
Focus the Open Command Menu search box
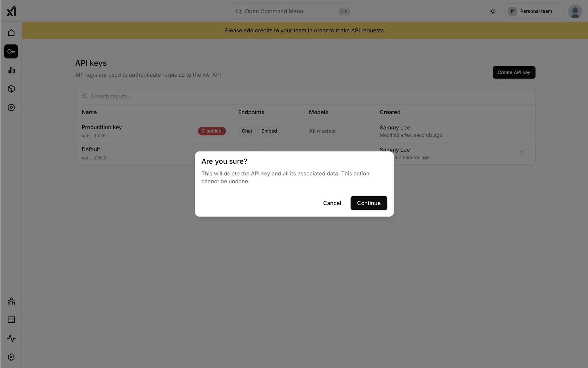pyautogui.click(x=292, y=11)
